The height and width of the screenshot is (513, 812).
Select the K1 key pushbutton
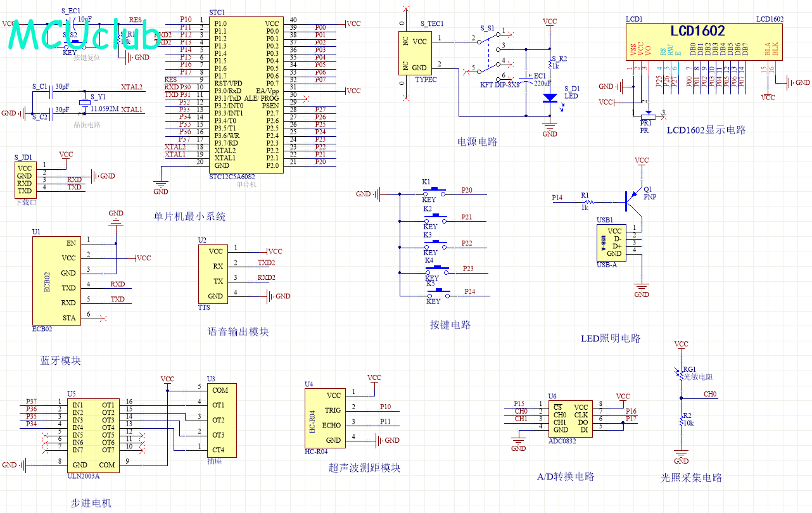click(x=435, y=189)
